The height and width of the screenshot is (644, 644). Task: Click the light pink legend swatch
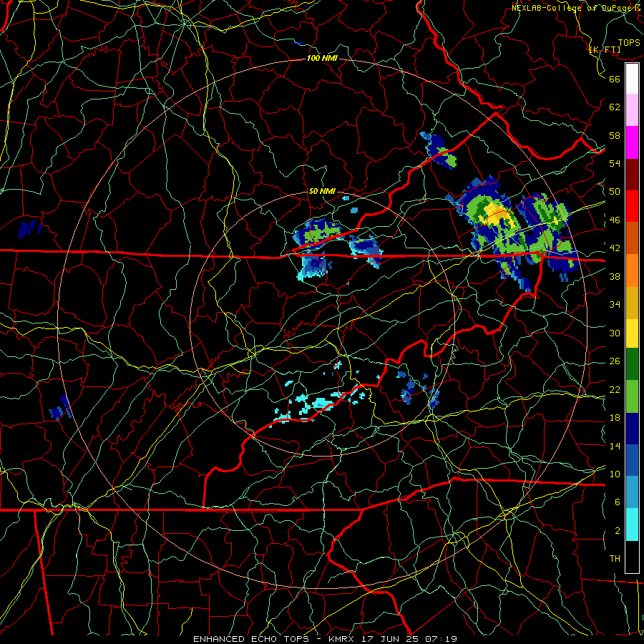point(632,110)
